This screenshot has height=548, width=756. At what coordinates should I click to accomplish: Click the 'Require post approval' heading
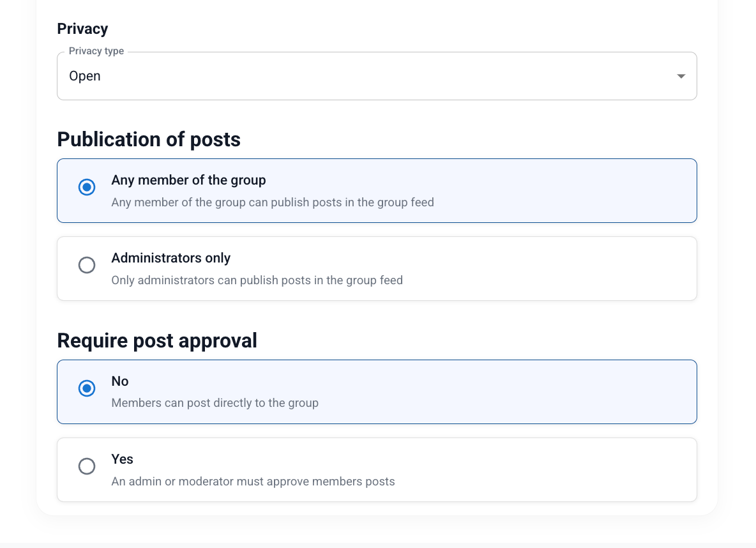point(157,340)
